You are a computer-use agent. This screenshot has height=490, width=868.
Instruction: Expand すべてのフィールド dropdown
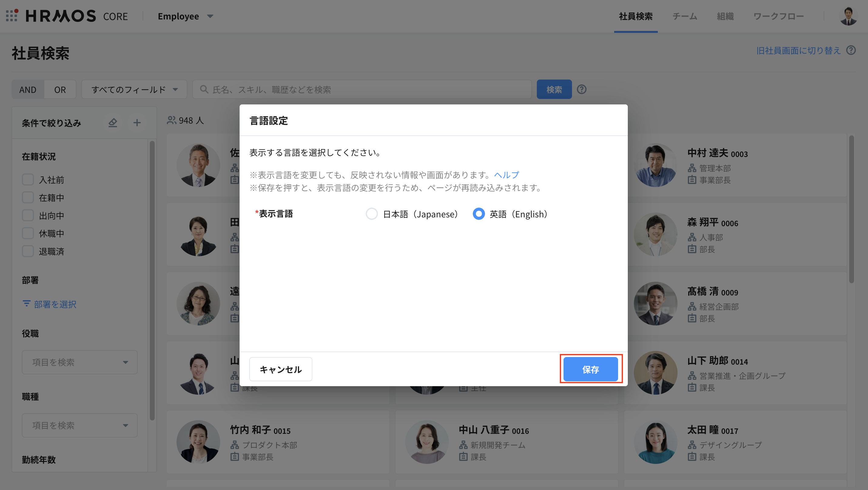pyautogui.click(x=134, y=89)
